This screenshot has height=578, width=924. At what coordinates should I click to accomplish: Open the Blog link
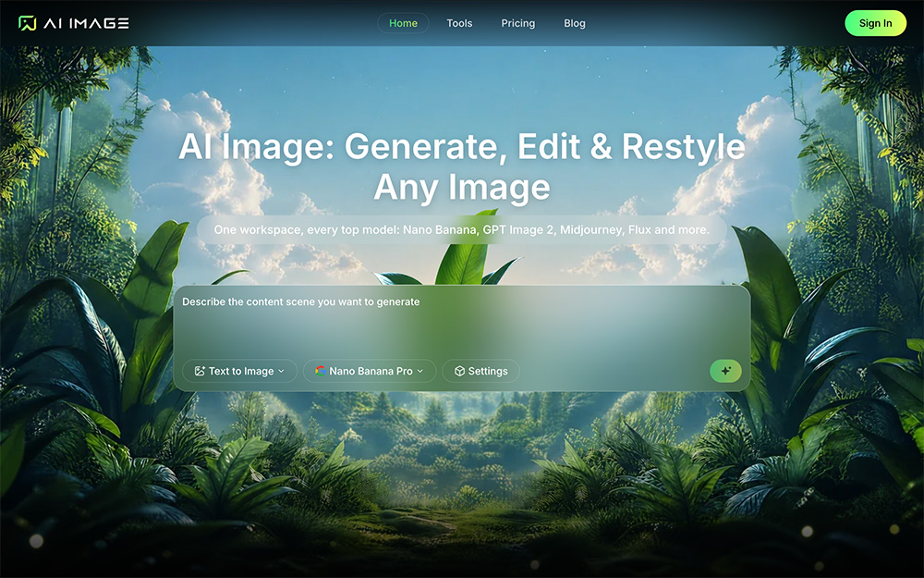point(575,23)
